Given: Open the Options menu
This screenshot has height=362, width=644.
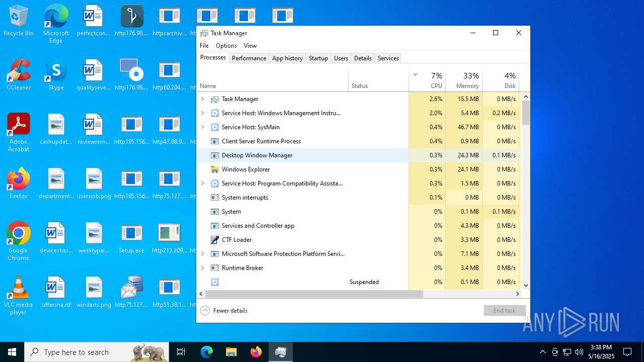Looking at the screenshot, I should click(226, 46).
